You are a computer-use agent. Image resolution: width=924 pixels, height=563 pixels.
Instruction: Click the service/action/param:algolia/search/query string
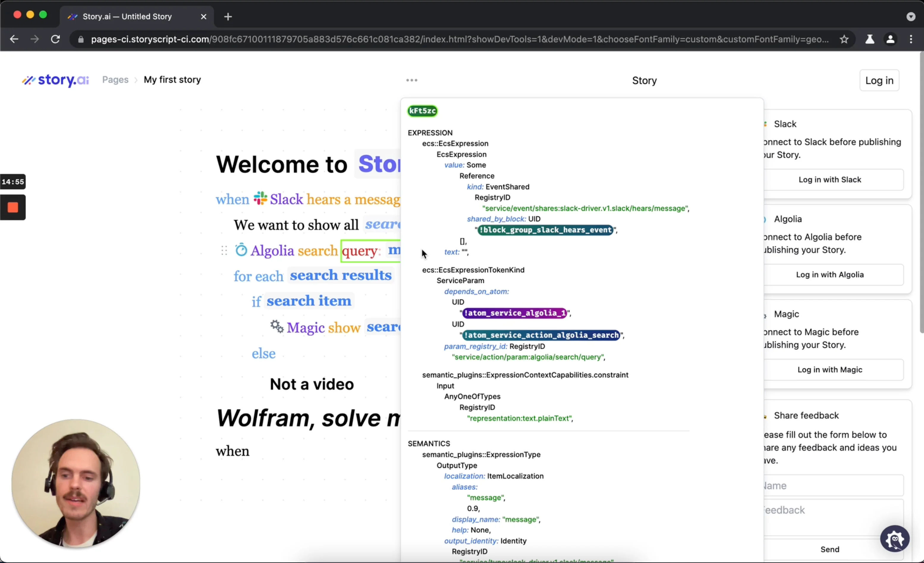pyautogui.click(x=528, y=357)
